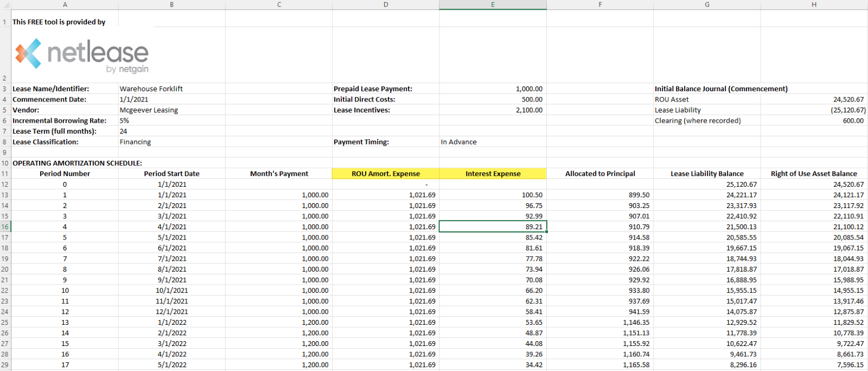This screenshot has height=371, width=868.
Task: Click lease liability balance 19,667.15
Action: (707, 248)
